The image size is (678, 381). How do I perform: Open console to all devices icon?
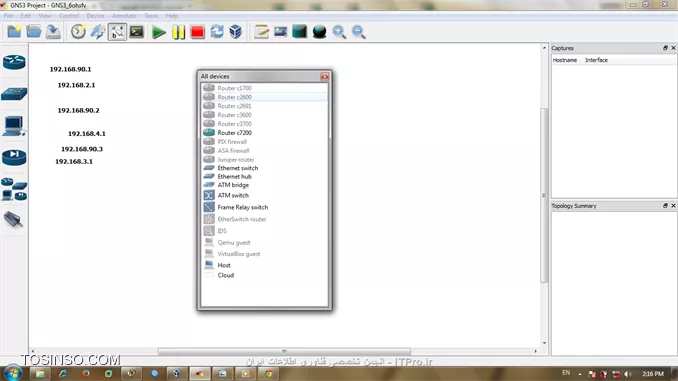(x=137, y=32)
